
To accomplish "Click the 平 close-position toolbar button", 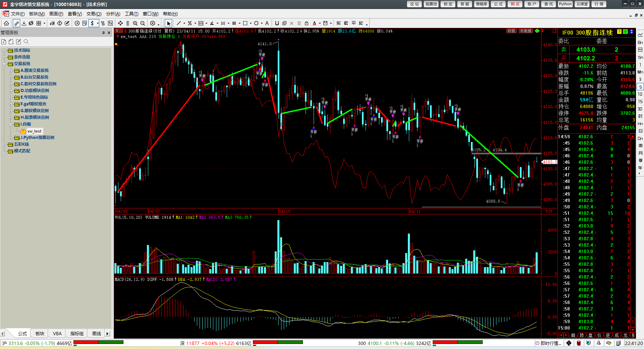I will click(x=354, y=23).
